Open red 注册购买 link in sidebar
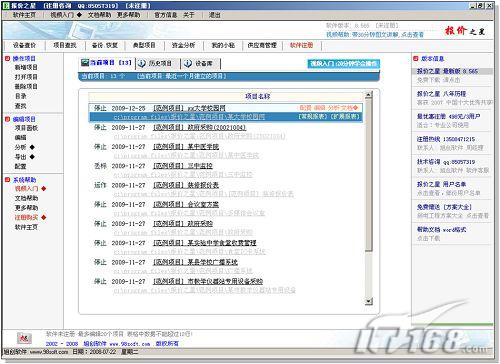Screen dimensions: 500x364 tap(26, 218)
